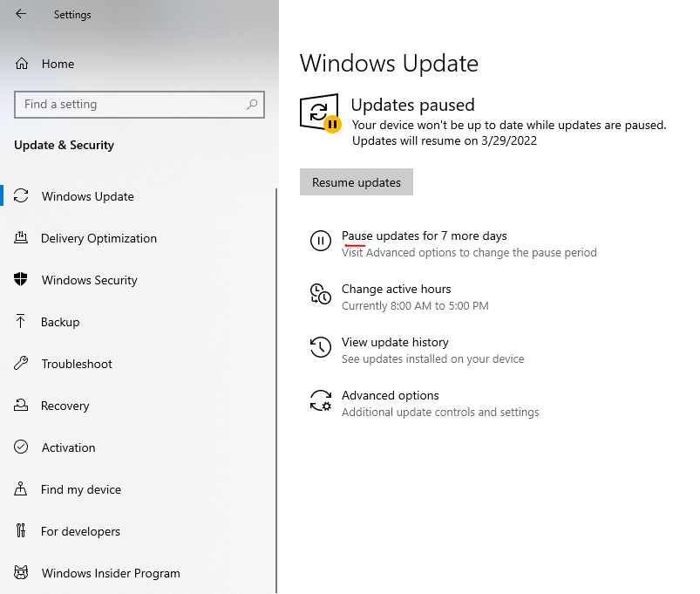Image resolution: width=700 pixels, height=594 pixels.
Task: Open the Home icon in sidebar
Action: [x=22, y=64]
